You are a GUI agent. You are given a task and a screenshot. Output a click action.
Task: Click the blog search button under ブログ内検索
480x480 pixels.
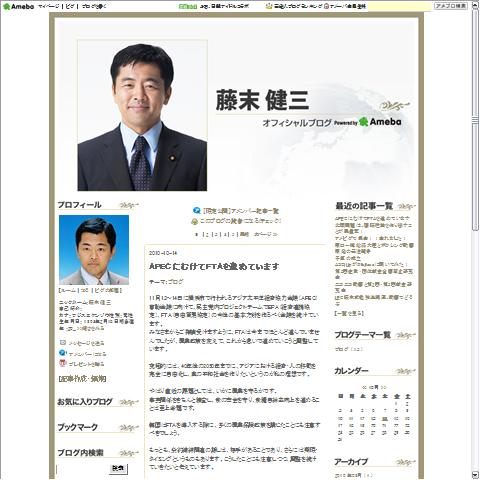(x=118, y=468)
